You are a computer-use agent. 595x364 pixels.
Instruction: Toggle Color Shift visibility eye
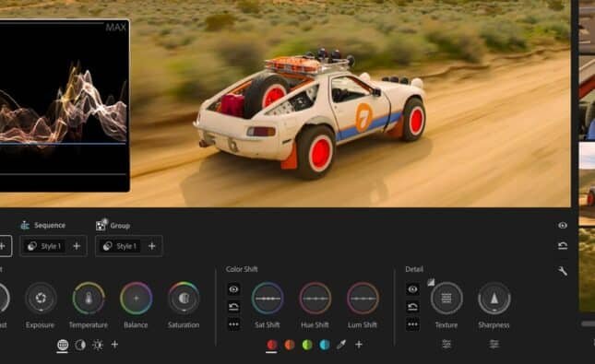coord(233,289)
